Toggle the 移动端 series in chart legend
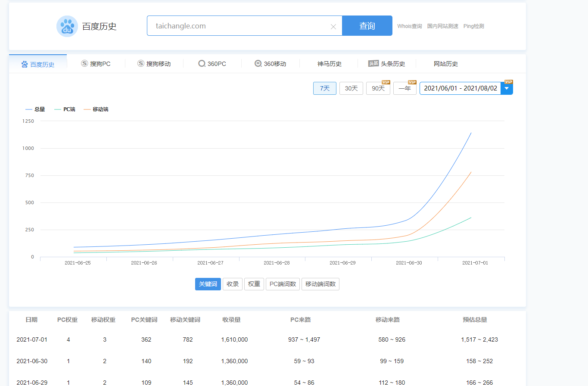588x386 pixels. pyautogui.click(x=96, y=109)
